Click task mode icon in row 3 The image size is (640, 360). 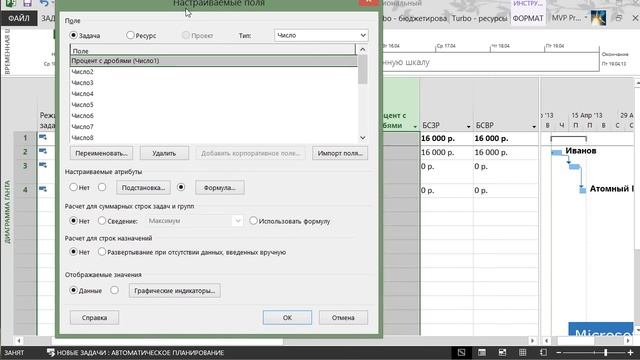[43, 165]
